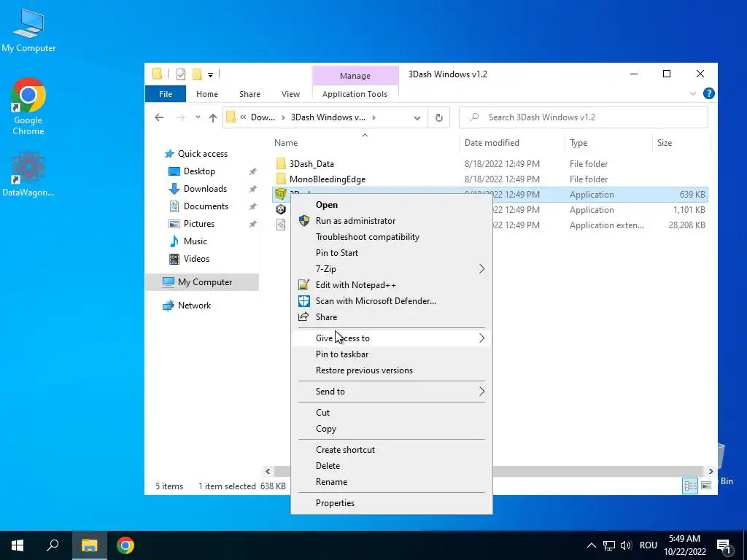Choose Run as administrator
Screen dimensions: 747x560
(x=391, y=221)
